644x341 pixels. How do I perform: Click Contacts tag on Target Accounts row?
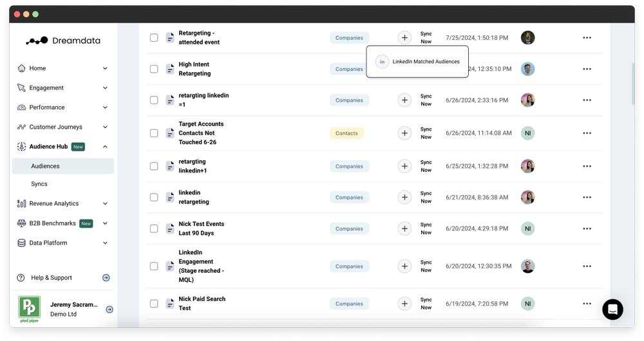click(x=346, y=133)
